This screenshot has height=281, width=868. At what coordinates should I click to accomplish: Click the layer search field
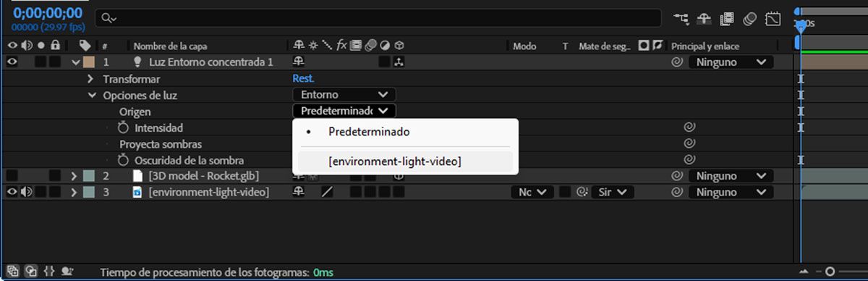(x=378, y=18)
